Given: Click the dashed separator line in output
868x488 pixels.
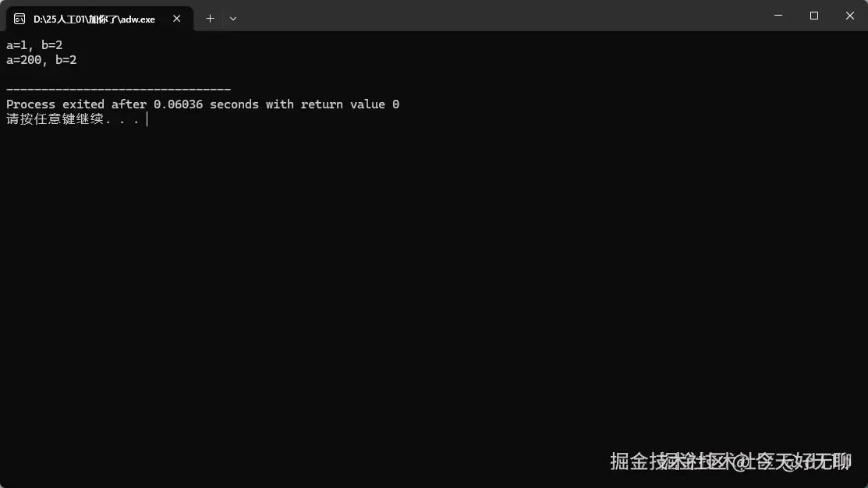Looking at the screenshot, I should [x=119, y=89].
